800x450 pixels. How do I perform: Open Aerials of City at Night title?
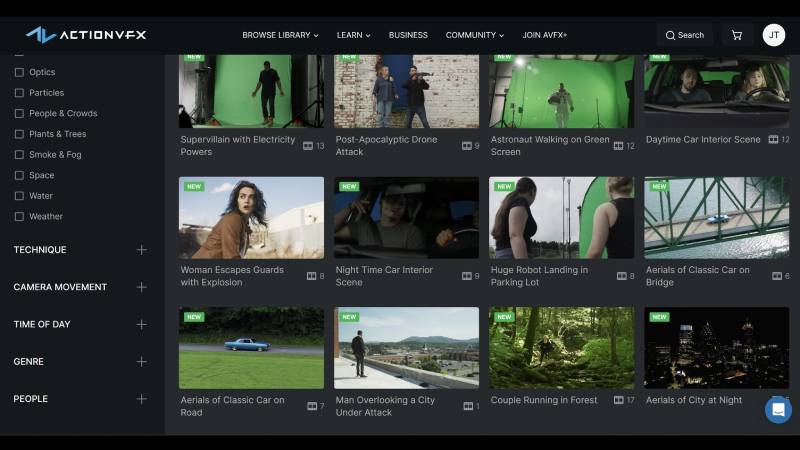694,400
